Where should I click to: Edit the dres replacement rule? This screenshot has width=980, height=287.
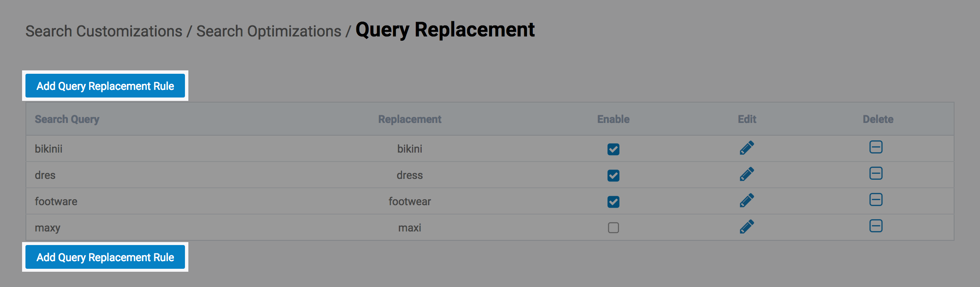(x=747, y=174)
